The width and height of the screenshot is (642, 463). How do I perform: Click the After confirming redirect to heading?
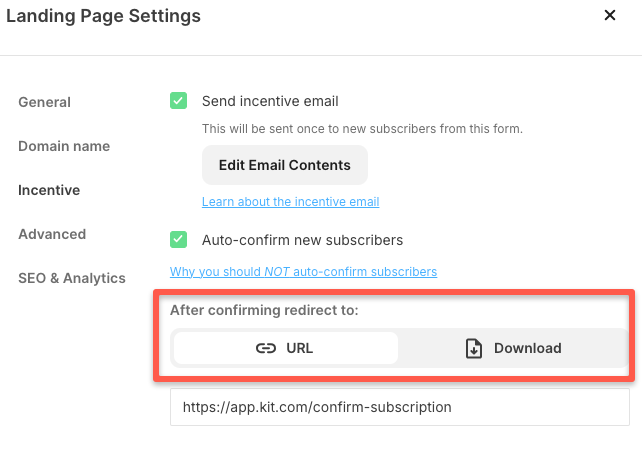coord(264,310)
